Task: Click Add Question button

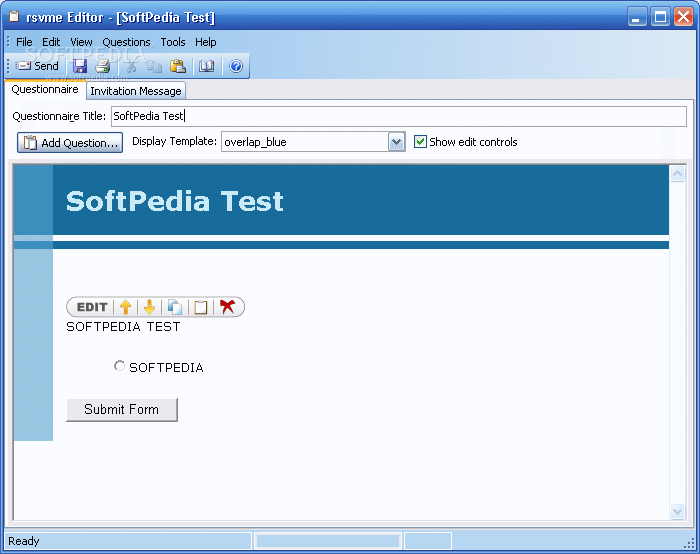Action: coord(70,142)
